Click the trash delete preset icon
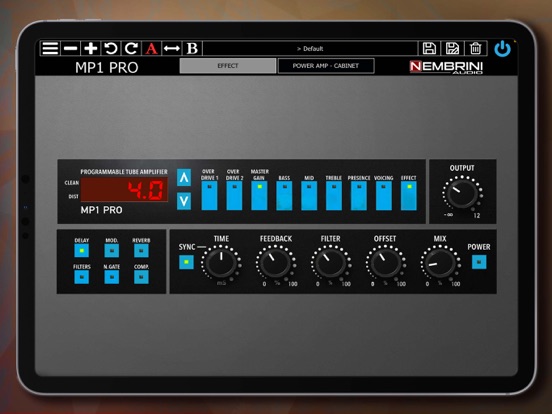The width and height of the screenshot is (552, 414). [x=476, y=48]
